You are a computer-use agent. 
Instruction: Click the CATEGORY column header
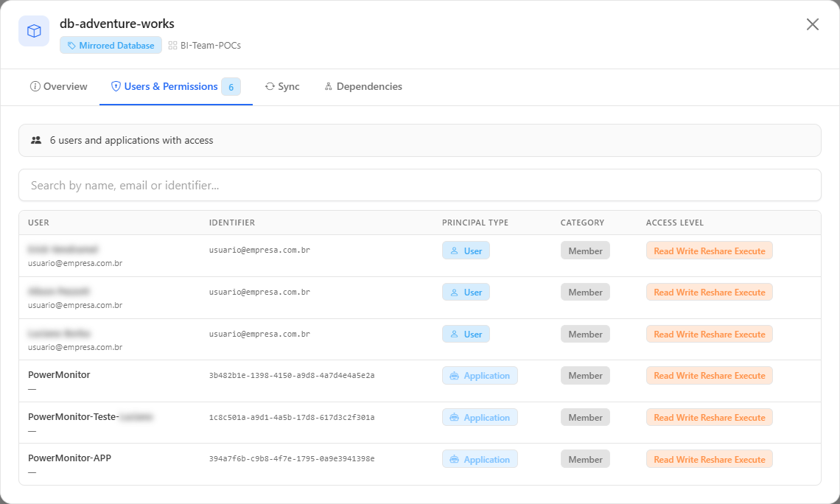pyautogui.click(x=582, y=223)
